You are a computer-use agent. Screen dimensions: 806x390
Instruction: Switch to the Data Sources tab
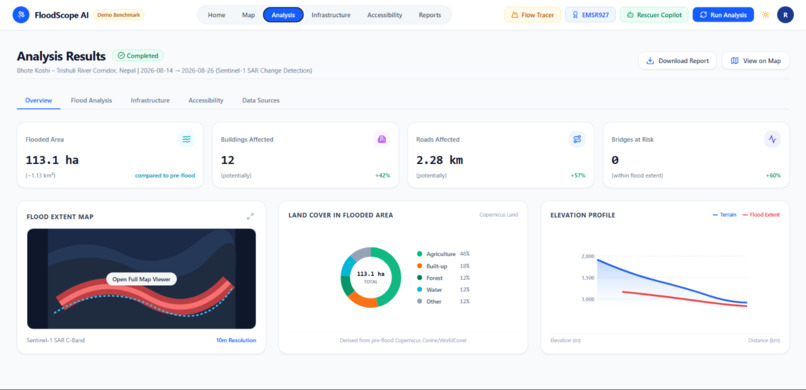pos(261,100)
